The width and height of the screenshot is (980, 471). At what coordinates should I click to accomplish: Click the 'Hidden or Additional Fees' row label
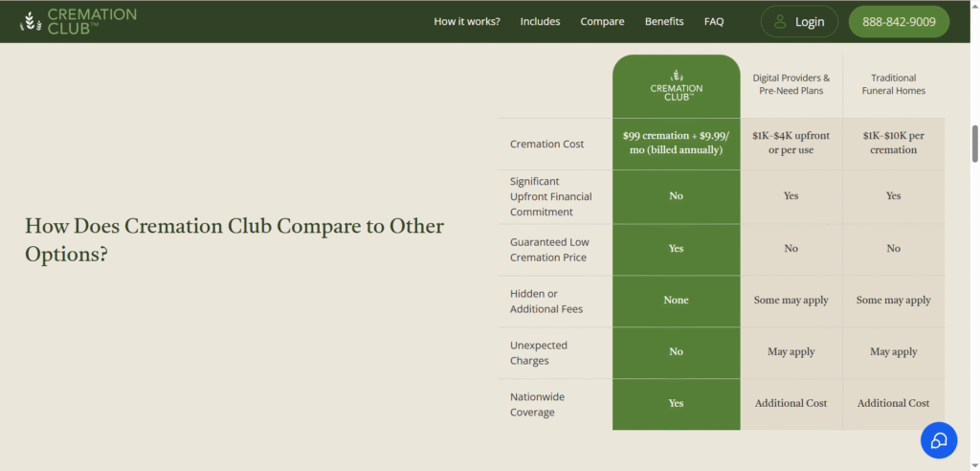546,302
